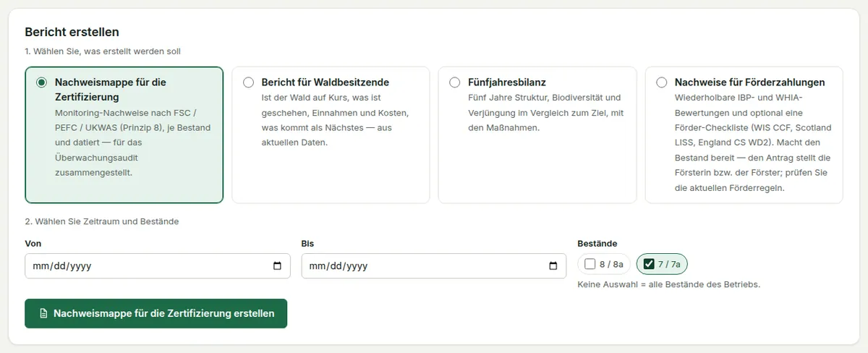Screen dimensions: 868x353
Task: Click the Bestände label
Action: (x=597, y=244)
